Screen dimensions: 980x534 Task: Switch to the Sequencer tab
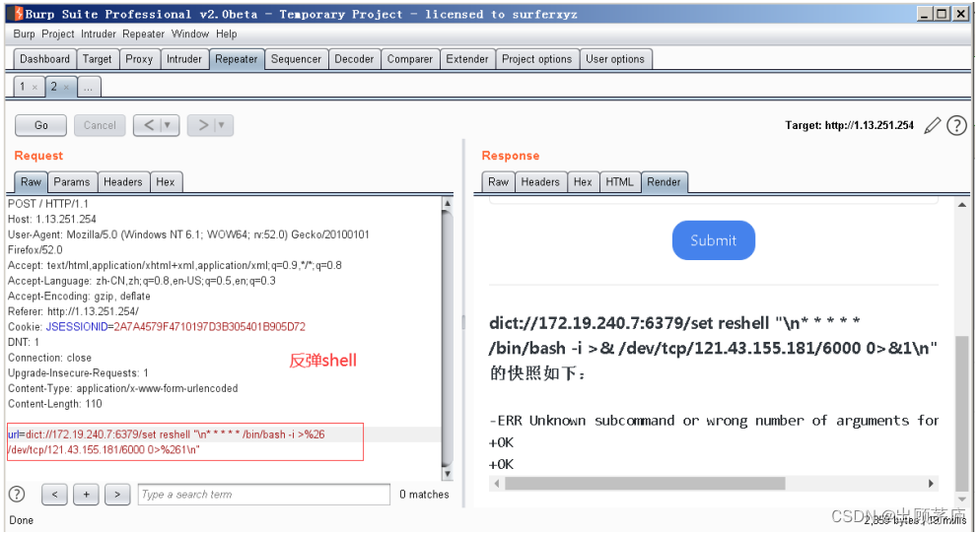click(296, 59)
